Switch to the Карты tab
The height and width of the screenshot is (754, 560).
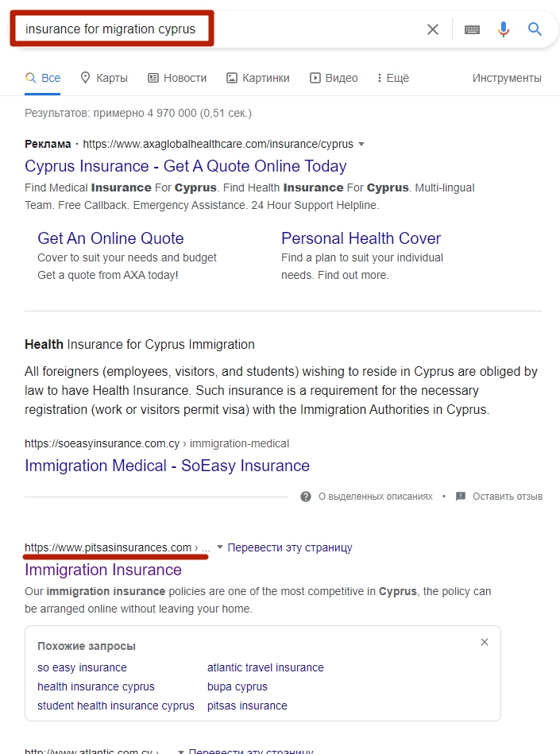tap(104, 78)
